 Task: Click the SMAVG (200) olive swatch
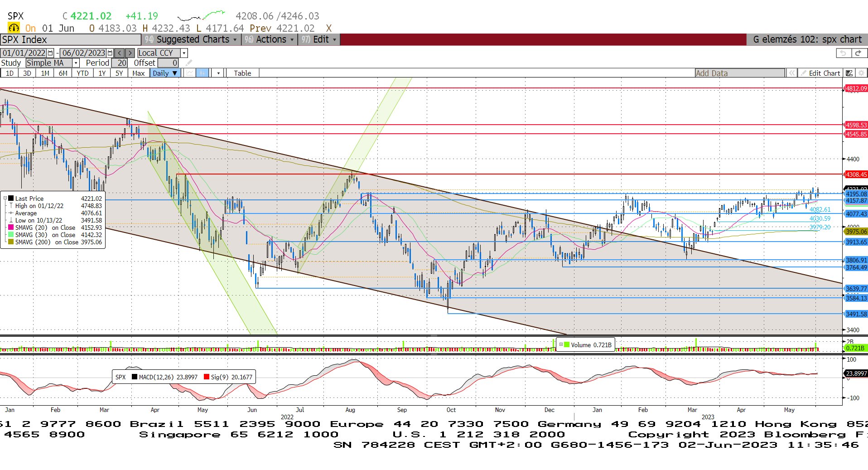11,242
